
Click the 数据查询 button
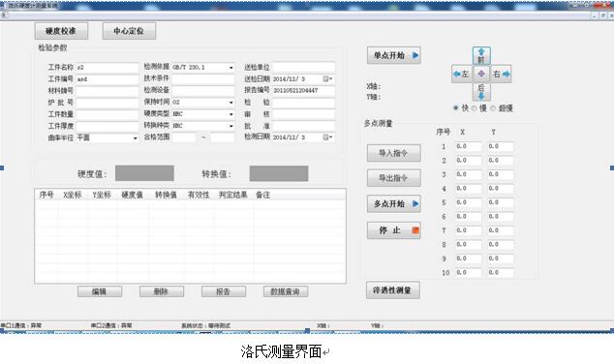click(286, 291)
